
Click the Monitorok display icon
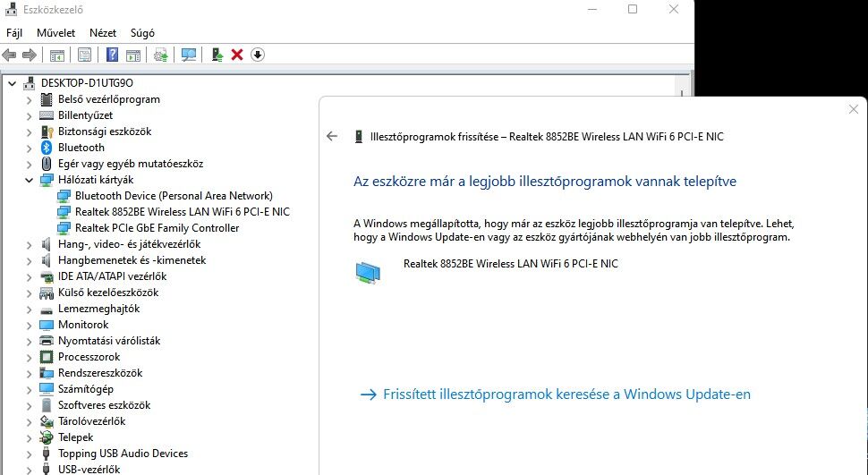point(47,325)
